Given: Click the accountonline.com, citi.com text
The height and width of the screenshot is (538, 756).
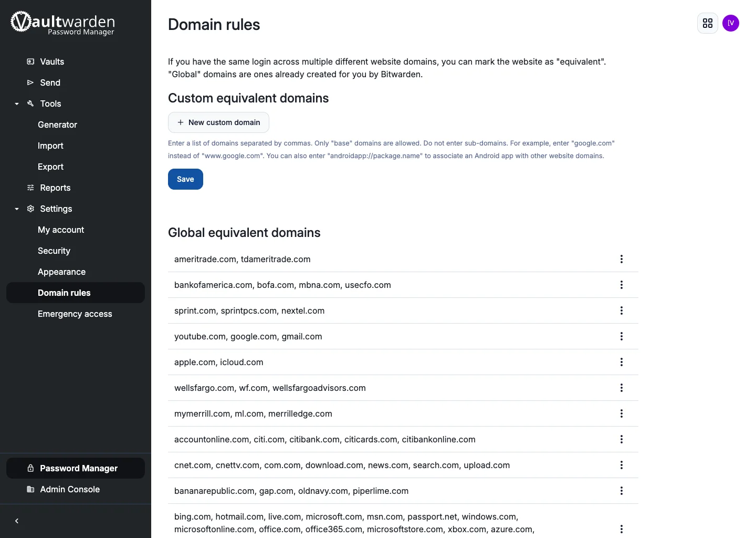Looking at the screenshot, I should pos(325,439).
